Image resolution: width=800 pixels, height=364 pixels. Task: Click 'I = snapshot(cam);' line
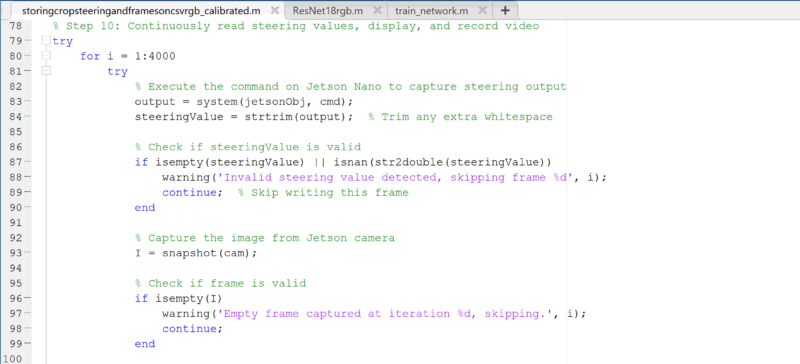tap(196, 253)
